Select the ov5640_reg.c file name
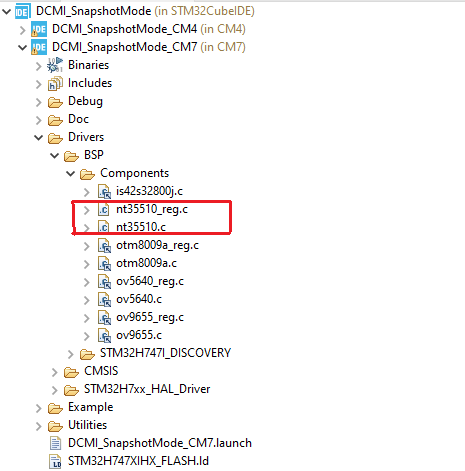465x471 pixels. pyautogui.click(x=150, y=282)
